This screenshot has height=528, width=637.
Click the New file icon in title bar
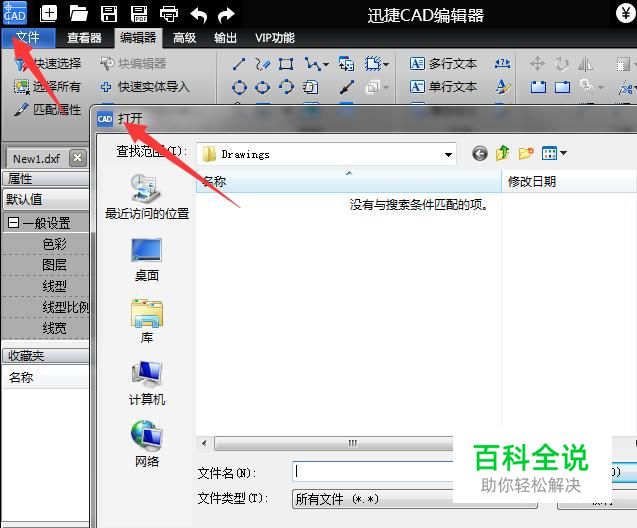pyautogui.click(x=48, y=14)
